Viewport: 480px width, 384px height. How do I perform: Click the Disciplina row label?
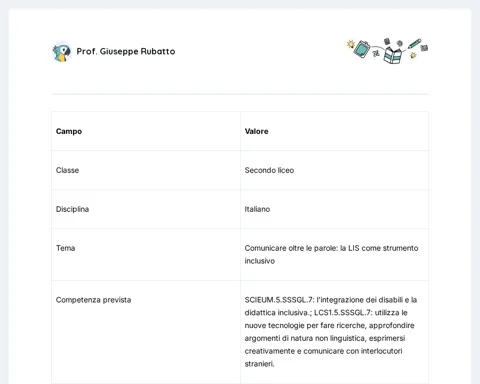72,209
